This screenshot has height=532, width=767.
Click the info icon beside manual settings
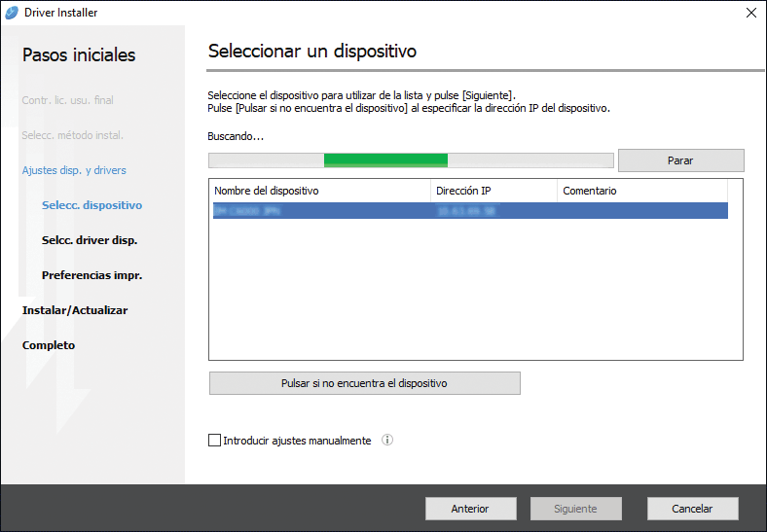tap(387, 441)
